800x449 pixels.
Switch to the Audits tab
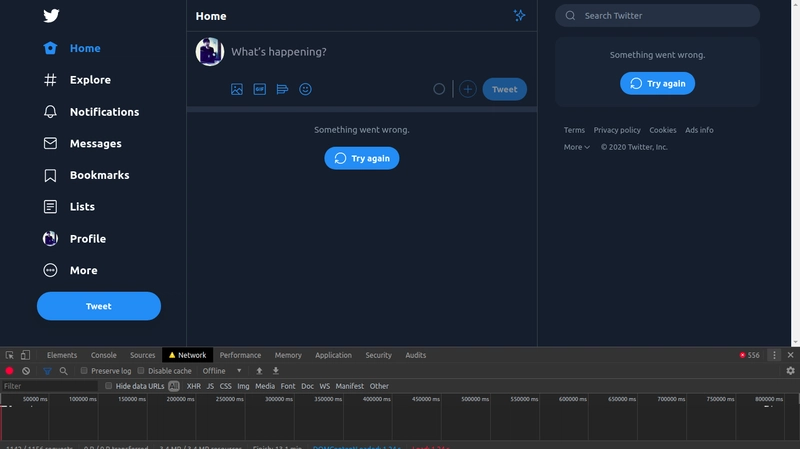tap(416, 355)
